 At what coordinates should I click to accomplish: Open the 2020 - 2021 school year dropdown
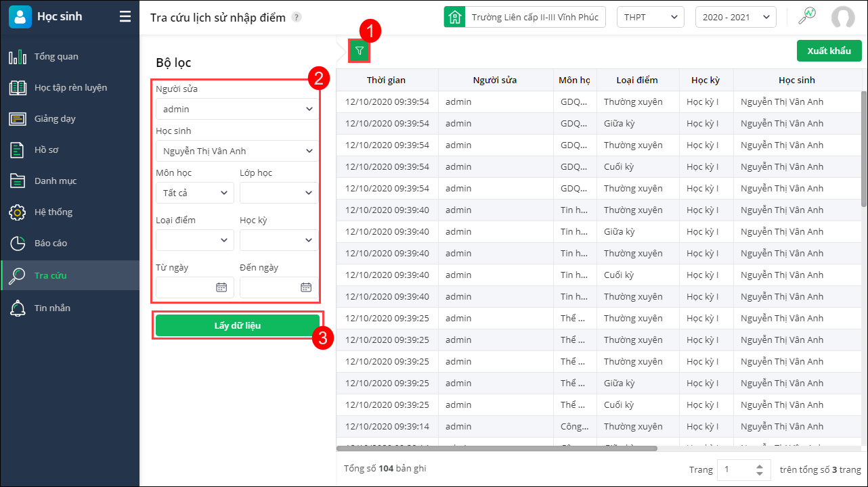736,17
